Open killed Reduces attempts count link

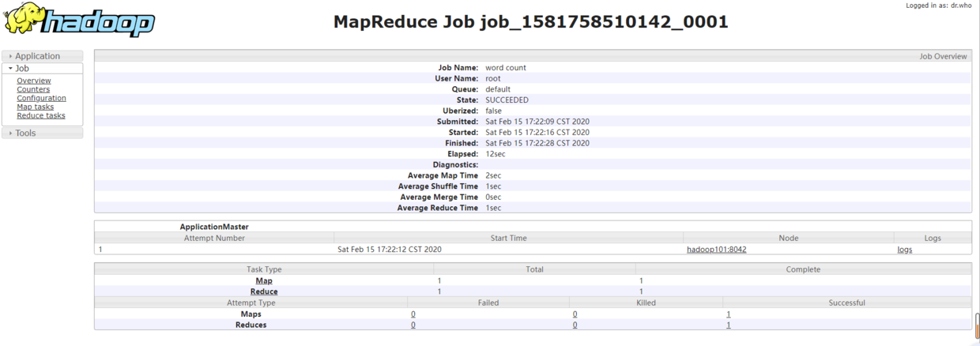[x=575, y=325]
